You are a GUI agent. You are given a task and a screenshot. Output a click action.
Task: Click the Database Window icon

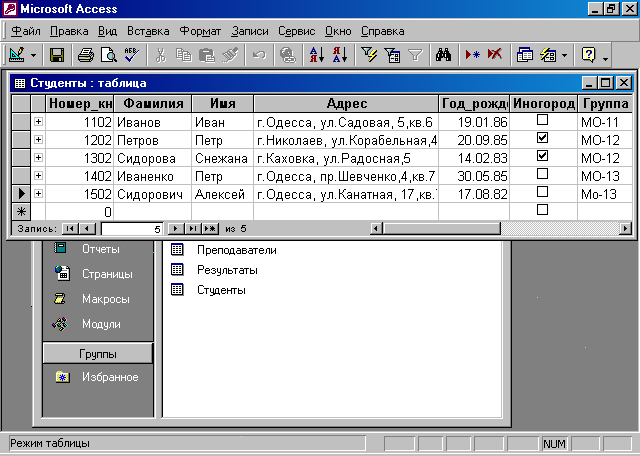(524, 55)
